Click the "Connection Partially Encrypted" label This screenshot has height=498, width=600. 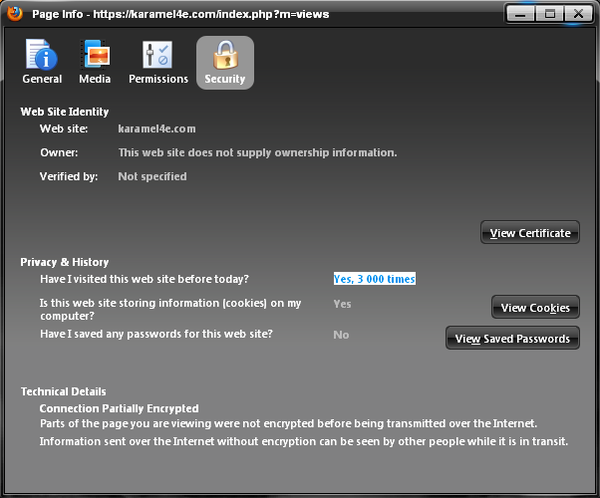pyautogui.click(x=119, y=409)
